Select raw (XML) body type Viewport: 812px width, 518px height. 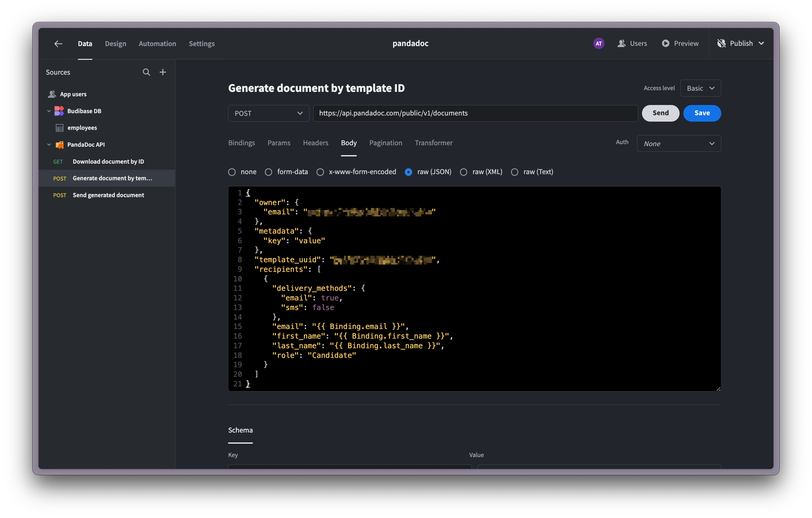pos(464,172)
